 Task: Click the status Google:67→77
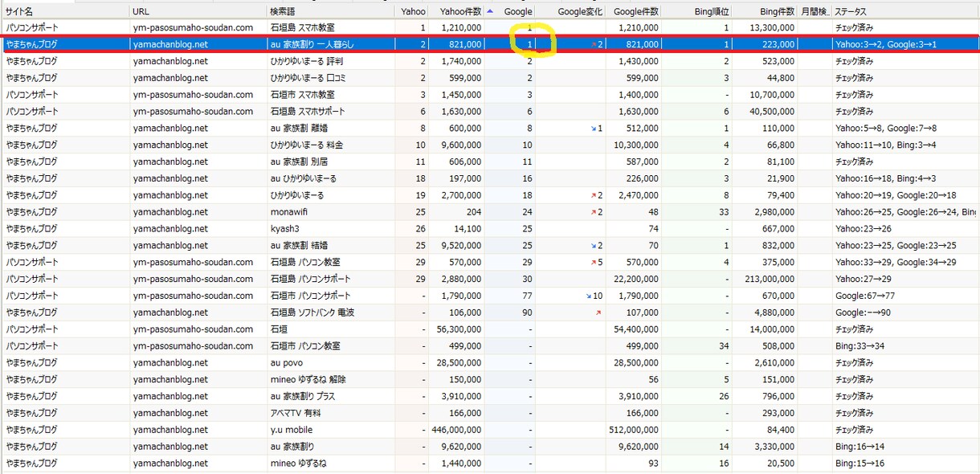click(864, 296)
